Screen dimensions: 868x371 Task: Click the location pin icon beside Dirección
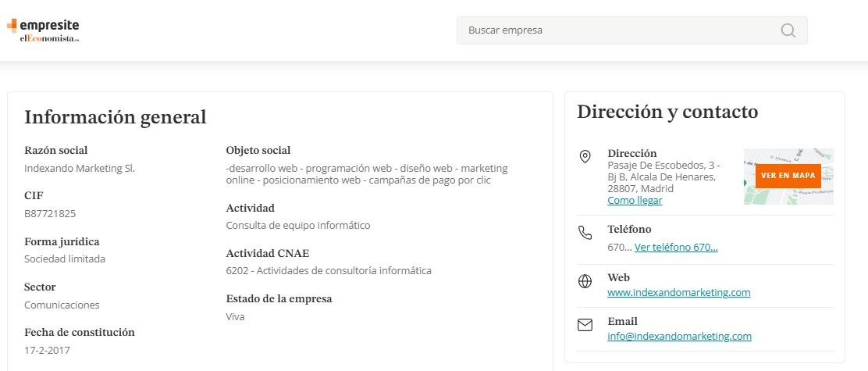pyautogui.click(x=585, y=157)
